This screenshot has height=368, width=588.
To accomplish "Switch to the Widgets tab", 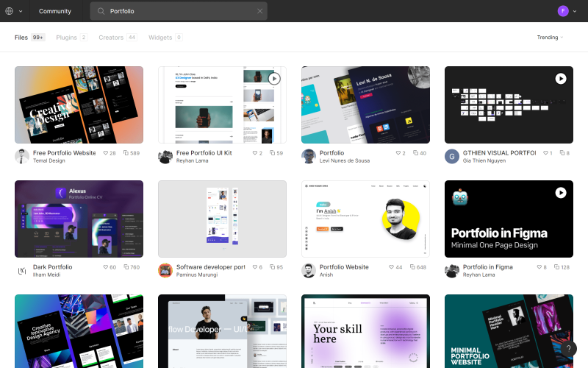I will tap(165, 38).
